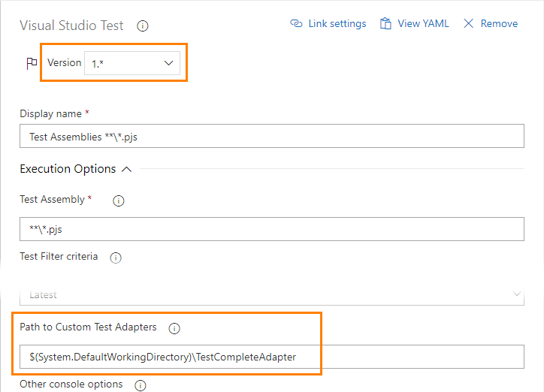Click the Visual Studio Test heading
This screenshot has height=392, width=544.
[x=71, y=26]
